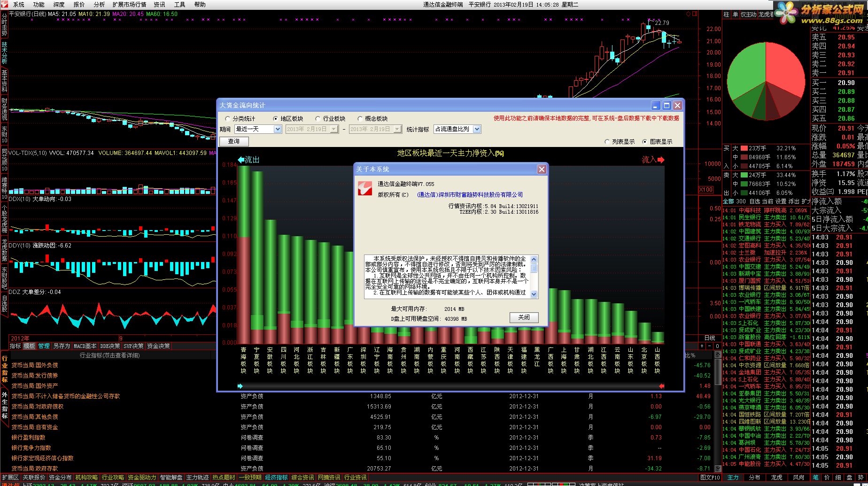Open the 经济指标 bottom tab
The width and height of the screenshot is (868, 486).
[276, 478]
